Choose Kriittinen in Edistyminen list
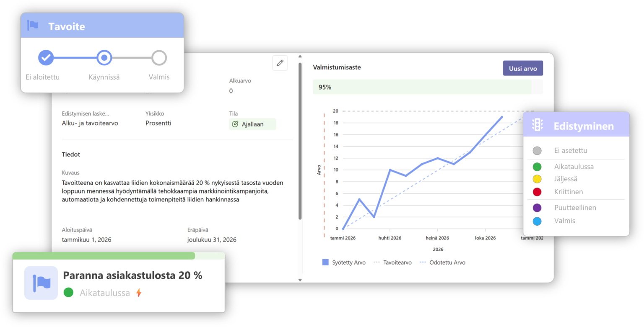Viewport: 644px width, 327px height. pyautogui.click(x=568, y=192)
